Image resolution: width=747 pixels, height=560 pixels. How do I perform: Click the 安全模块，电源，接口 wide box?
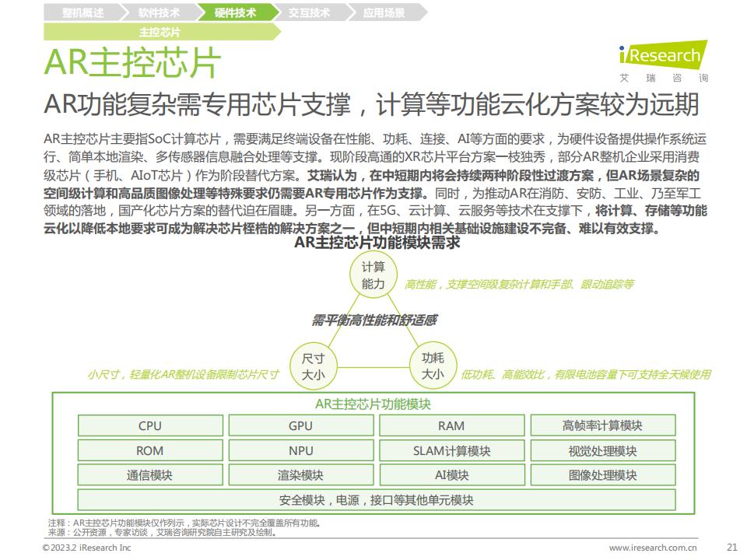pyautogui.click(x=376, y=500)
